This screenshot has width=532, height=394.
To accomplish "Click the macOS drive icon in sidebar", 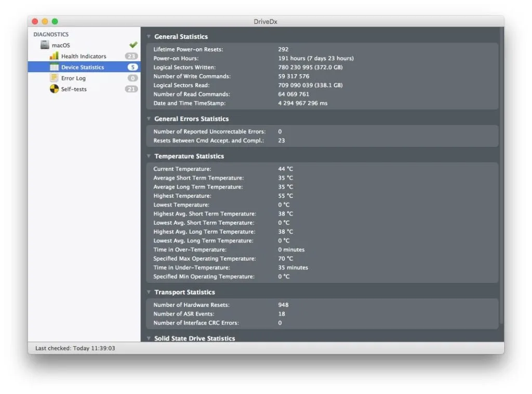I will pos(45,45).
